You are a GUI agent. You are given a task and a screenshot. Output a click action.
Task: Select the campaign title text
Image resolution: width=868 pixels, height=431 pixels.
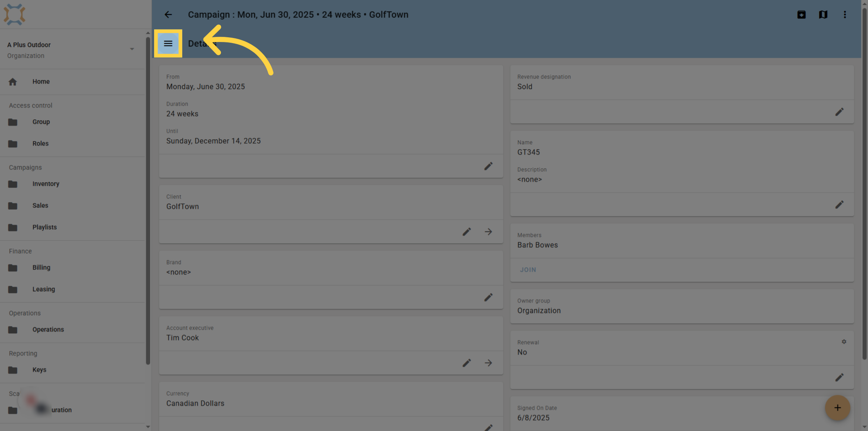[x=298, y=14]
